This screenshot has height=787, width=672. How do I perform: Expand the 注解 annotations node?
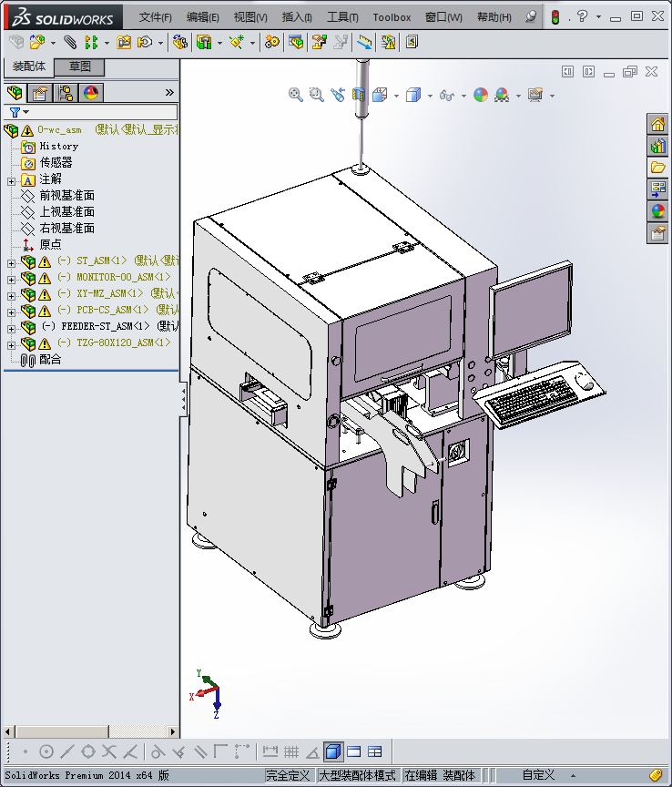[11, 181]
